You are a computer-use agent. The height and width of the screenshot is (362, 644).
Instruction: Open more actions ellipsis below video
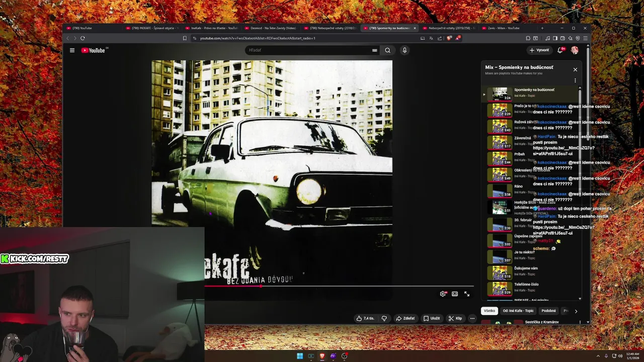[x=472, y=318]
